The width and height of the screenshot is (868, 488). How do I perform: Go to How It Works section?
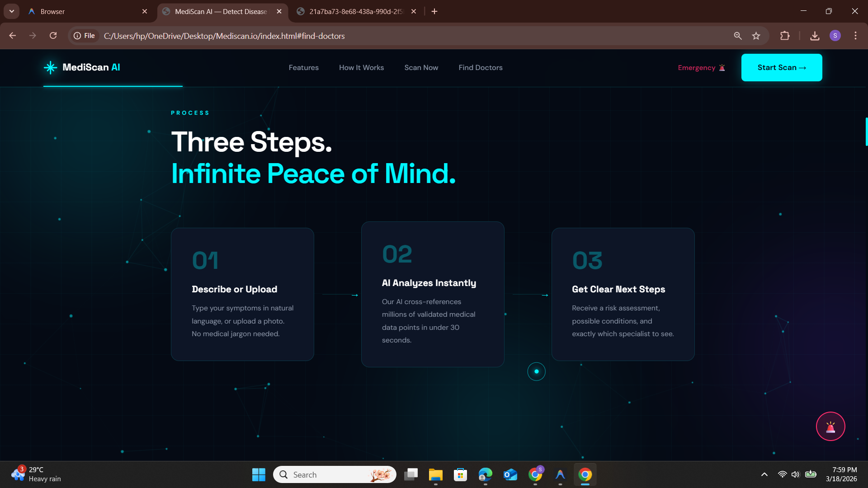click(x=361, y=68)
